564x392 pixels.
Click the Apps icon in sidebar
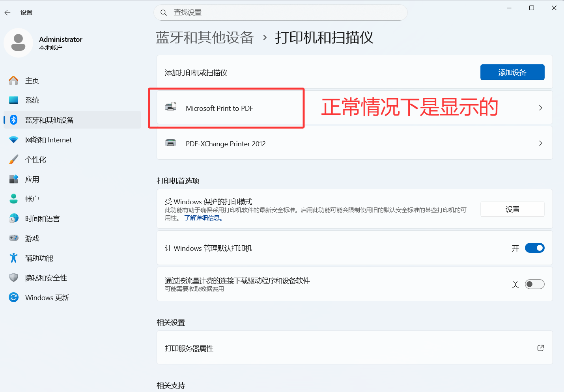click(x=13, y=179)
